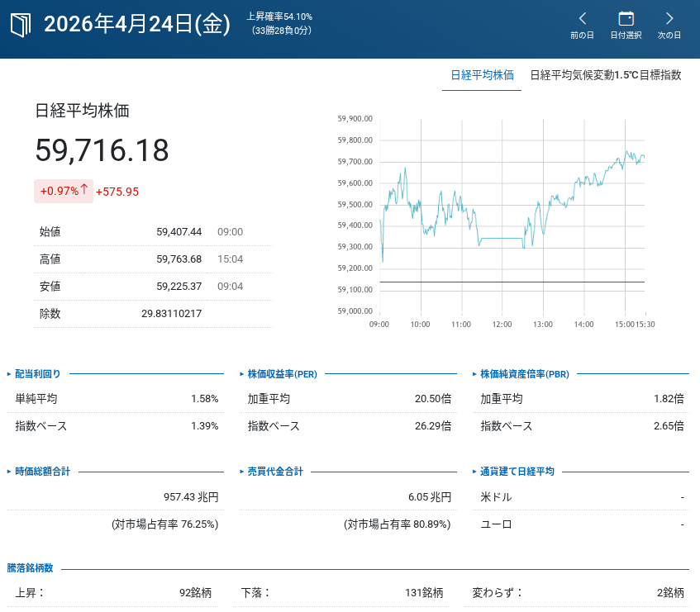Select the 時価総額合計 section heading
The image size is (700, 612).
(42, 472)
